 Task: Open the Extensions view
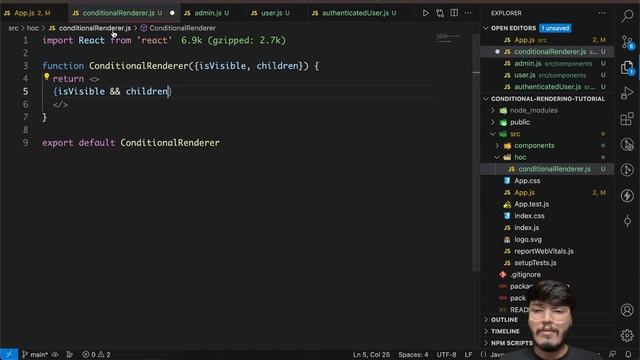[x=627, y=119]
